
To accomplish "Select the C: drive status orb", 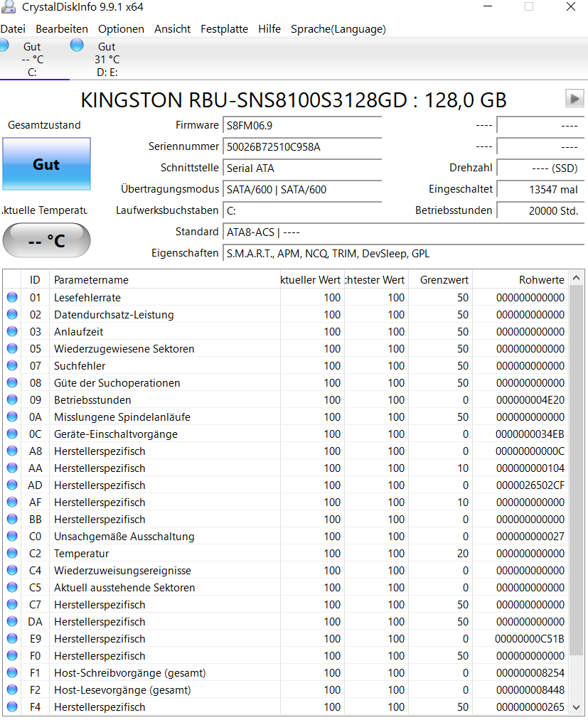I will (x=4, y=45).
